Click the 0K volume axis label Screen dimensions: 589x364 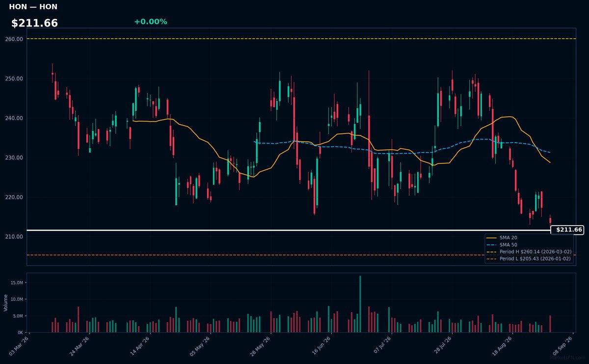pyautogui.click(x=20, y=333)
